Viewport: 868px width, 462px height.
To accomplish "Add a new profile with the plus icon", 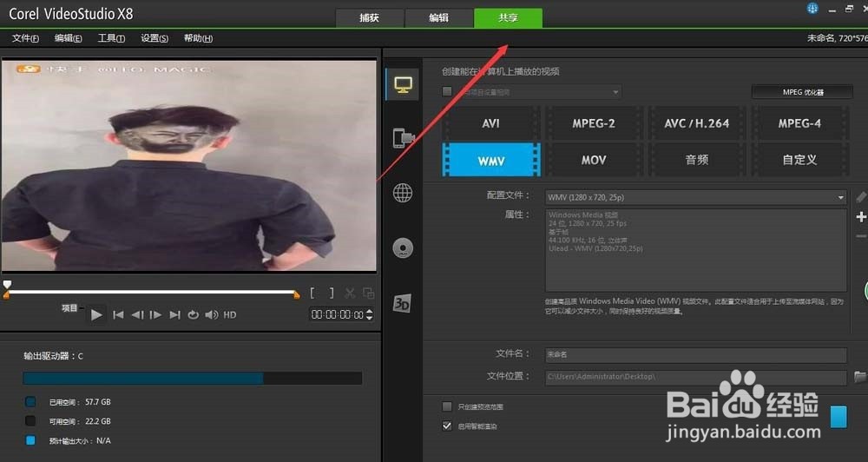I will click(x=861, y=216).
